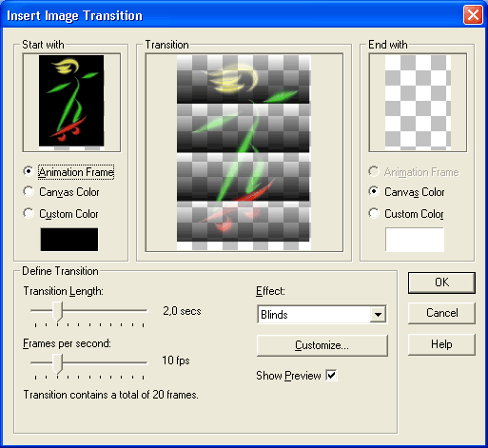Click the Start with frame thumbnail
488x448 pixels.
tap(71, 103)
